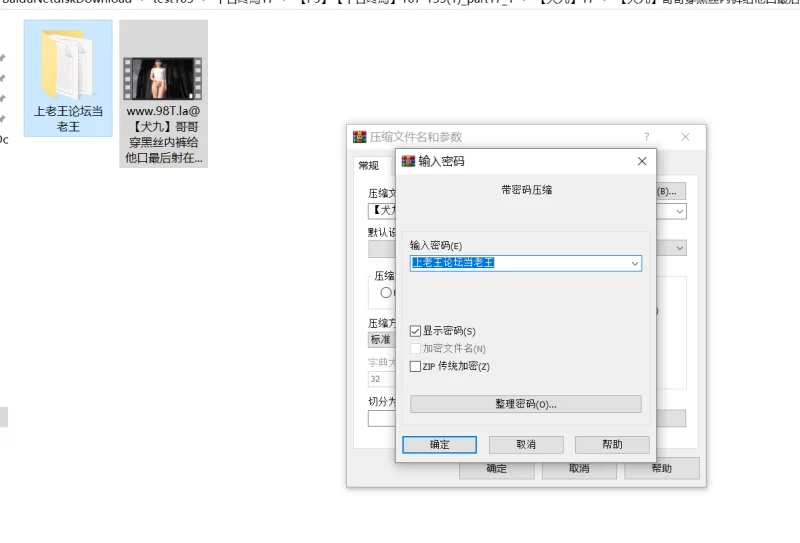The width and height of the screenshot is (800, 543).
Task: Click 取消 in the 输入密码 dialog
Action: click(x=526, y=445)
